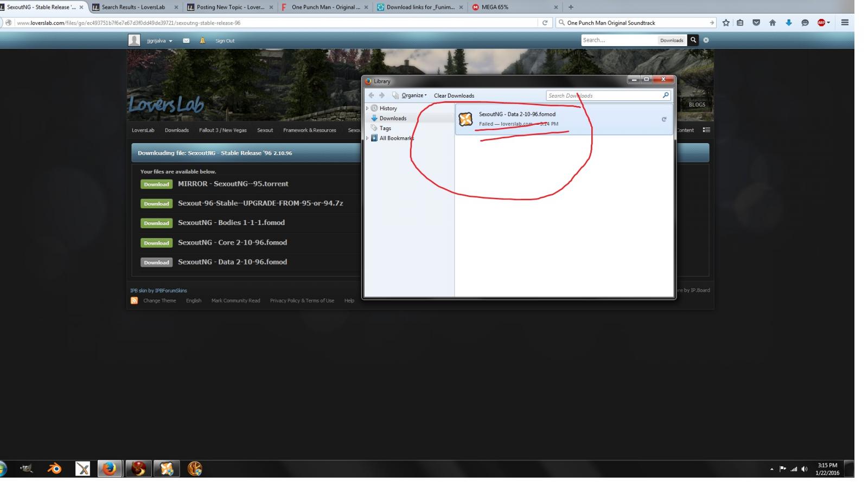Screen dimensions: 868x488
Task: Download SexoutNG - Bodies 1-1-1.fomod
Action: pyautogui.click(x=156, y=223)
